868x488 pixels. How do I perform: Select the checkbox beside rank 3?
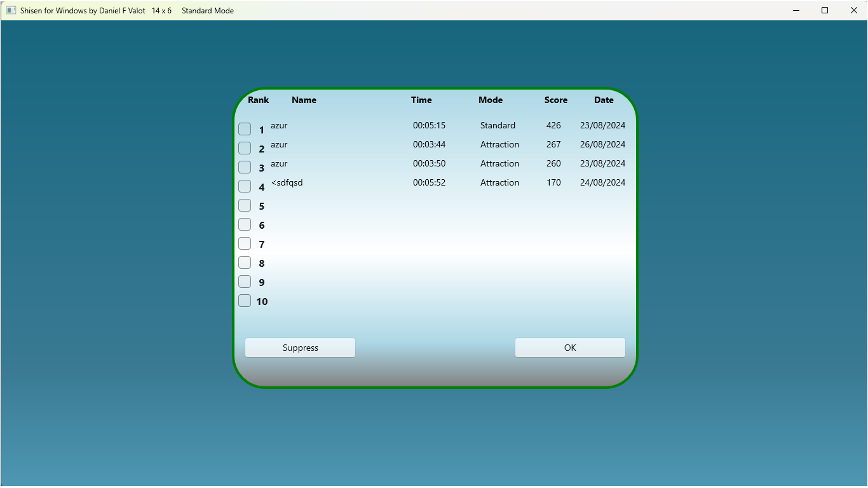tap(245, 167)
